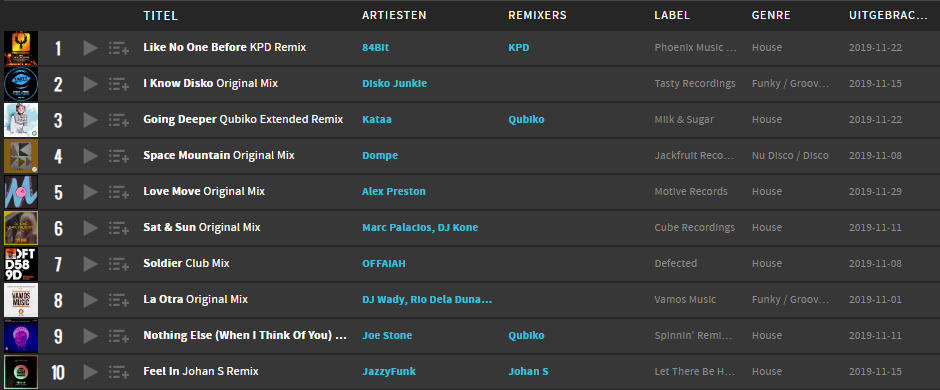Image resolution: width=940 pixels, height=390 pixels.
Task: Select Nu Disco / Disco genre link
Action: point(790,155)
